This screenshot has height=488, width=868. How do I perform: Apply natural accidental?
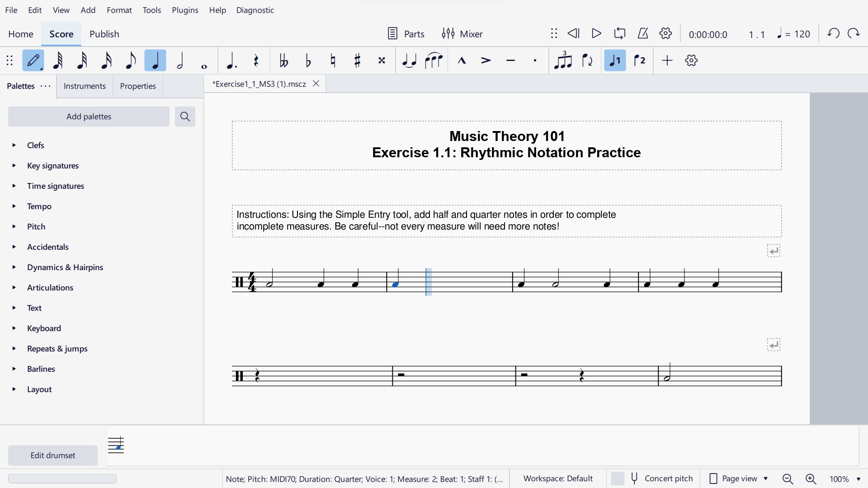(333, 61)
